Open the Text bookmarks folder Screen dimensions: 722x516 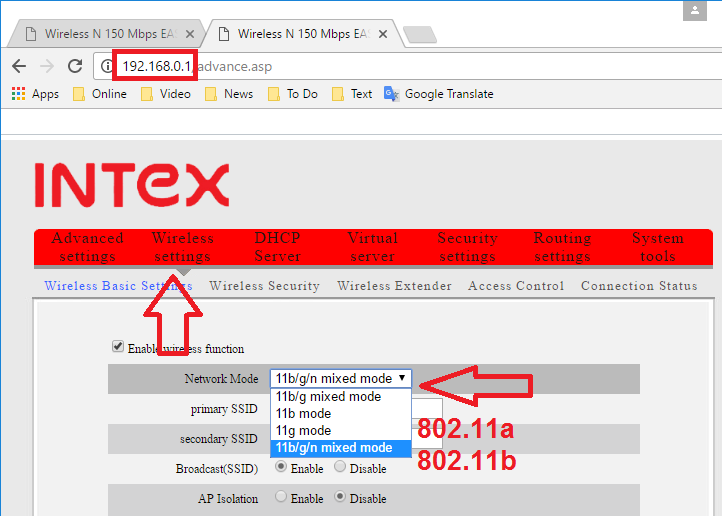click(352, 94)
